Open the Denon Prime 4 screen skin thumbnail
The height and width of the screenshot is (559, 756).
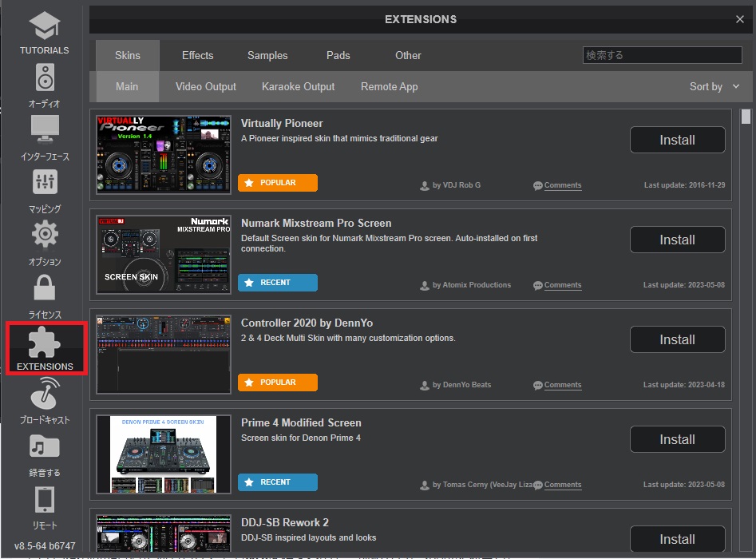pos(164,454)
